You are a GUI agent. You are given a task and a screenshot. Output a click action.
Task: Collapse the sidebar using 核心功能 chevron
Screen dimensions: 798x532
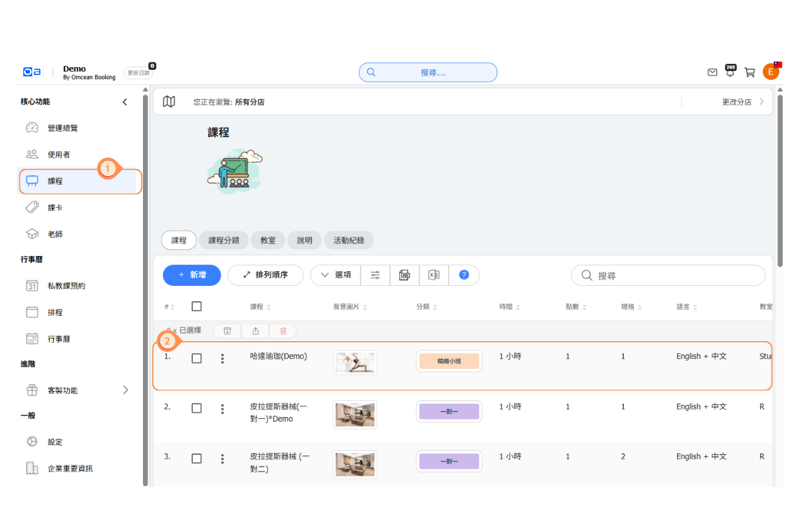[124, 102]
